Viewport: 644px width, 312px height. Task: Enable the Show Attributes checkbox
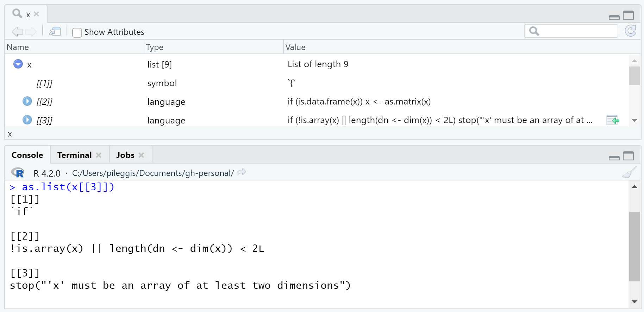click(77, 32)
